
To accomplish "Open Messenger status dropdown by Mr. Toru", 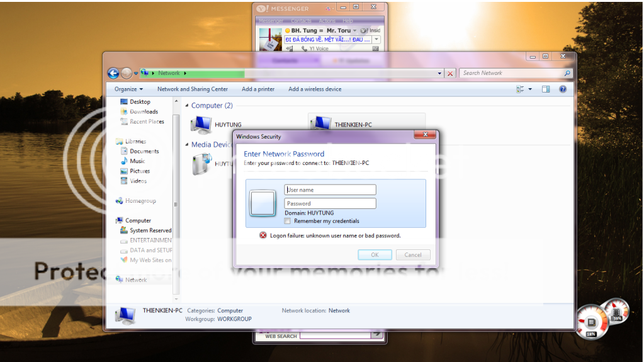I will 355,30.
